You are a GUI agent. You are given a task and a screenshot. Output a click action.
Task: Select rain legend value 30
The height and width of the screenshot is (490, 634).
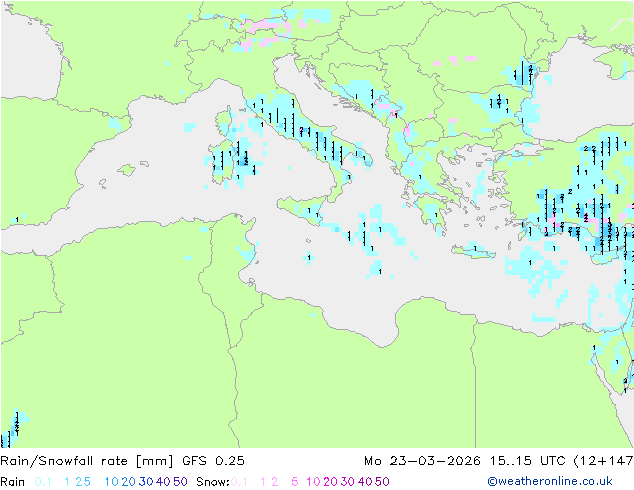[146, 482]
